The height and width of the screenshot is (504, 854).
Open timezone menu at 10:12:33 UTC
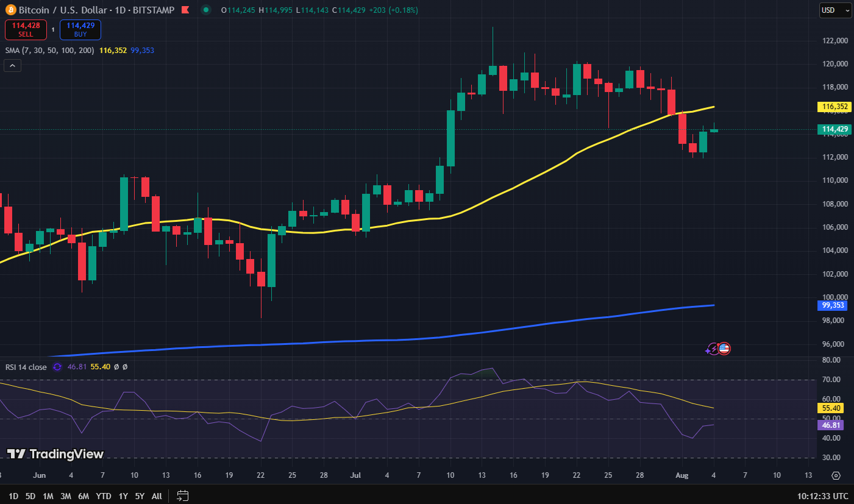tap(823, 495)
